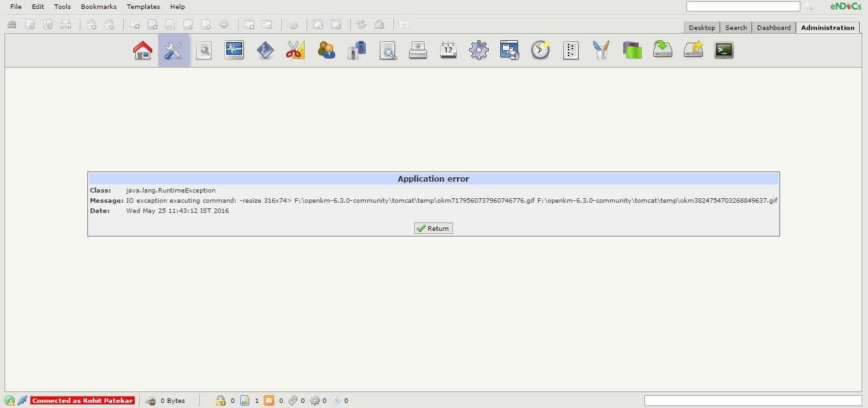Viewport: 868px width, 408px height.
Task: Click the search field at top right
Action: pos(742,6)
